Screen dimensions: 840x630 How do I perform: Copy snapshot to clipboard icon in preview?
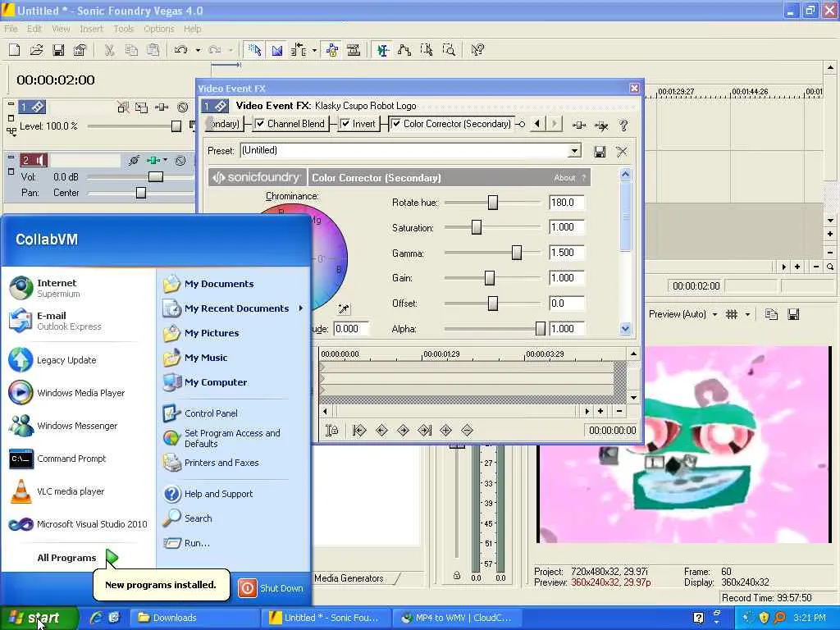pyautogui.click(x=771, y=314)
